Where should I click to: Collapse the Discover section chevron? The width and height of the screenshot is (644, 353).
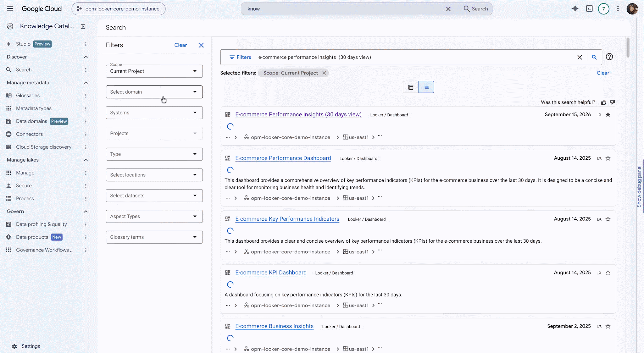[86, 57]
